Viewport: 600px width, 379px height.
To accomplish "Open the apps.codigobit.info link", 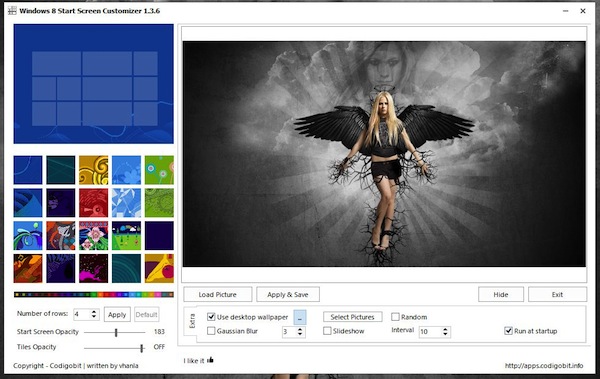I will pos(544,366).
